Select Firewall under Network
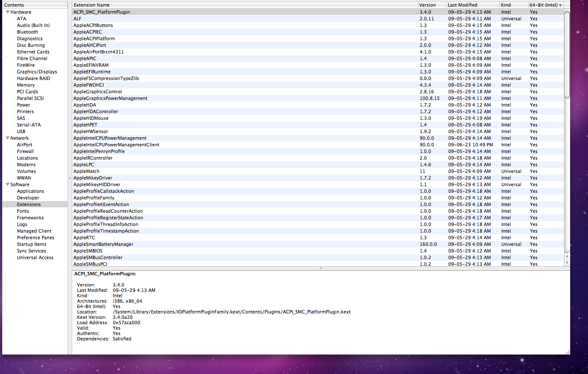 tap(25, 151)
